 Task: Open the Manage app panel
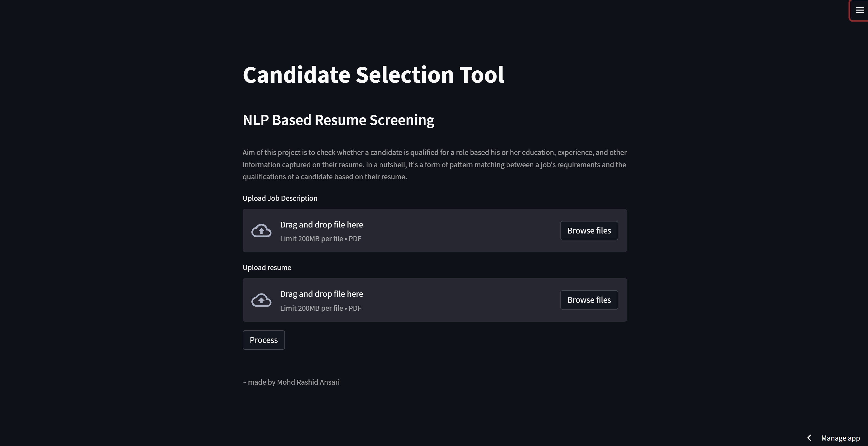pyautogui.click(x=840, y=438)
